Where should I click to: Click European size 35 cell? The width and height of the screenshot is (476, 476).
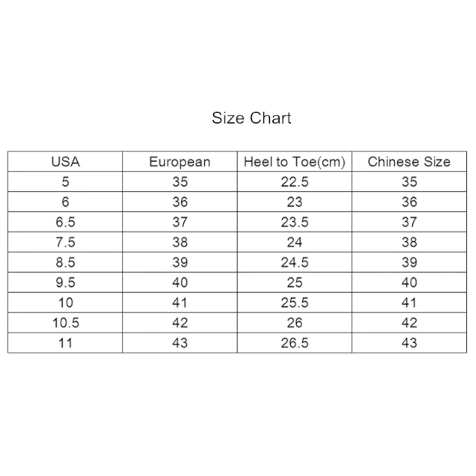click(x=180, y=182)
